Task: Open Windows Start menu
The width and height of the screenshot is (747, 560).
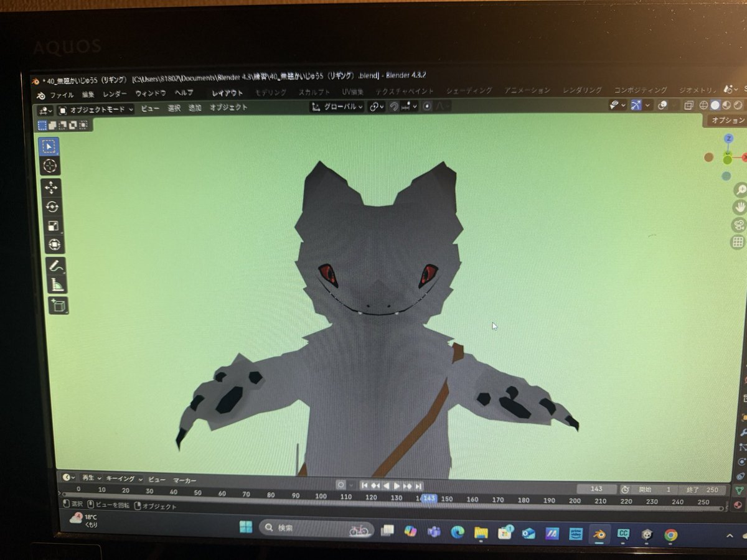Action: (x=246, y=527)
